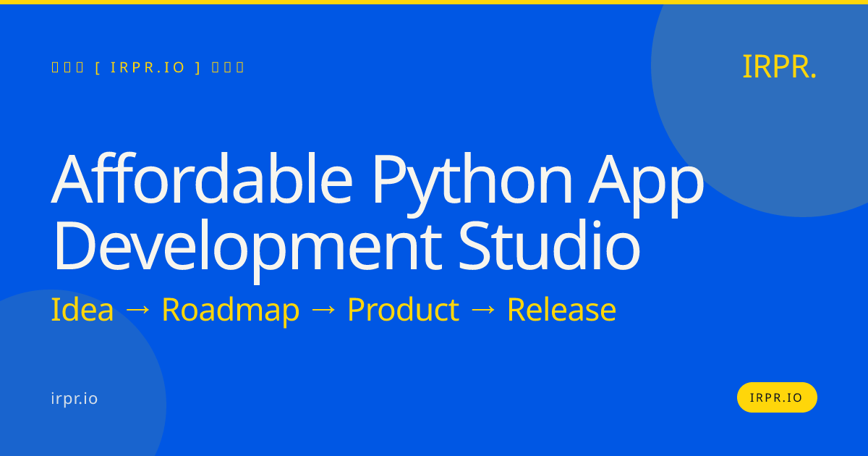Click the word 'Roadmap' in the tagline
This screenshot has height=456, width=868.
(x=230, y=311)
